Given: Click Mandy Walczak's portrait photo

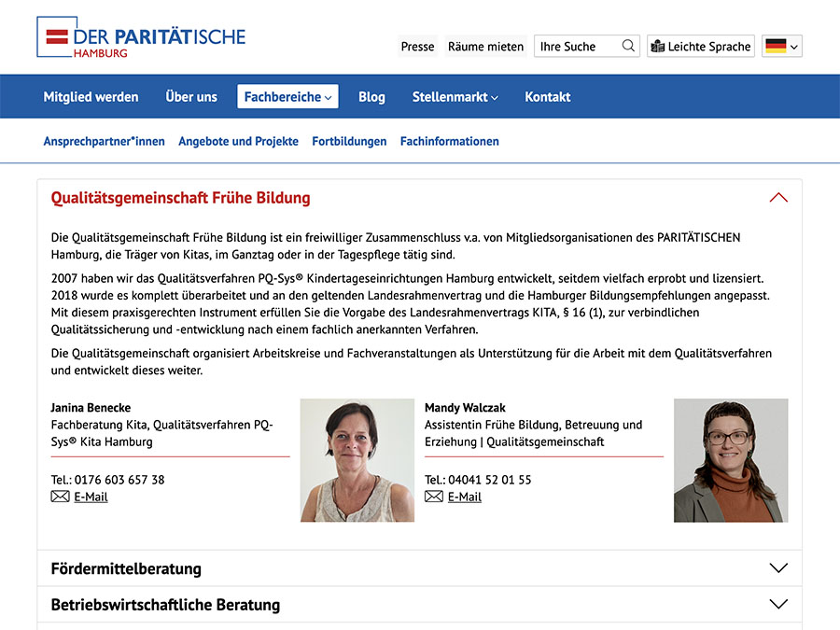Looking at the screenshot, I should [731, 460].
